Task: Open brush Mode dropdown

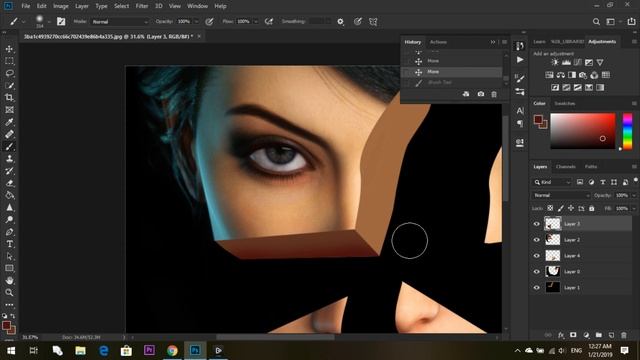Action: 120,22
